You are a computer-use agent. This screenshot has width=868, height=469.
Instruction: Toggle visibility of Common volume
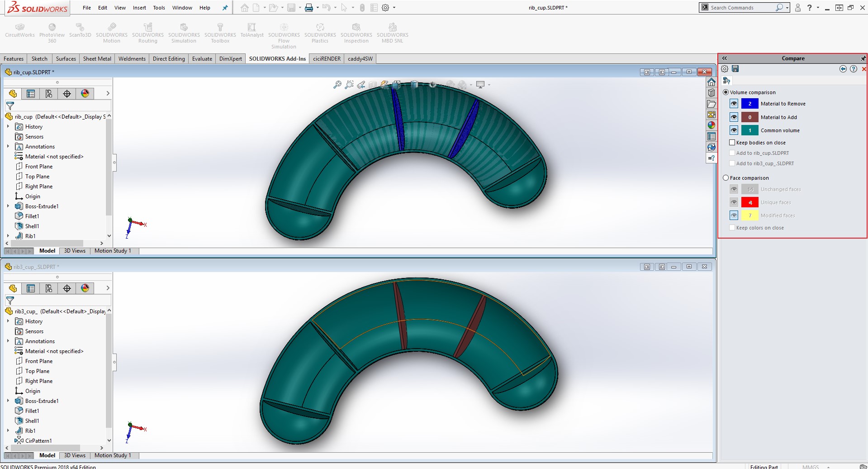click(x=734, y=130)
